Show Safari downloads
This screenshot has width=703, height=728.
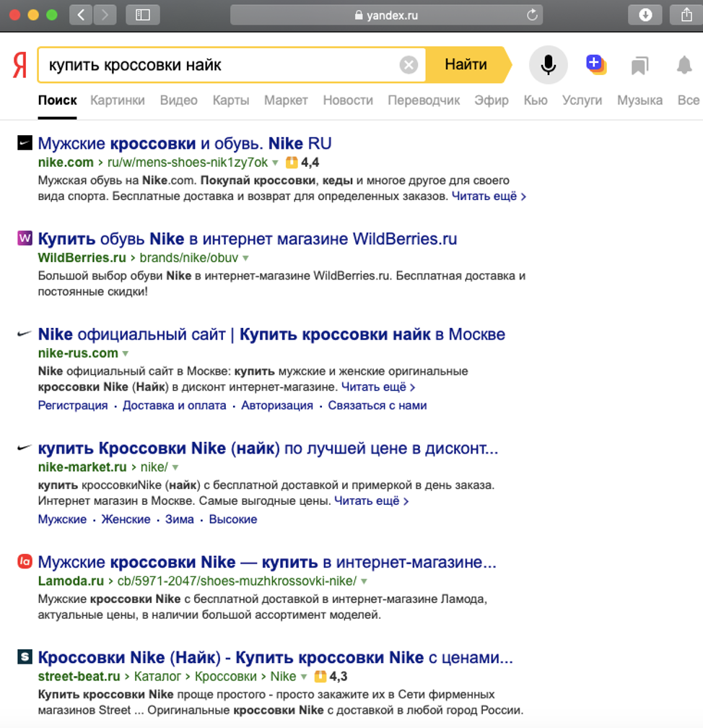tap(645, 15)
